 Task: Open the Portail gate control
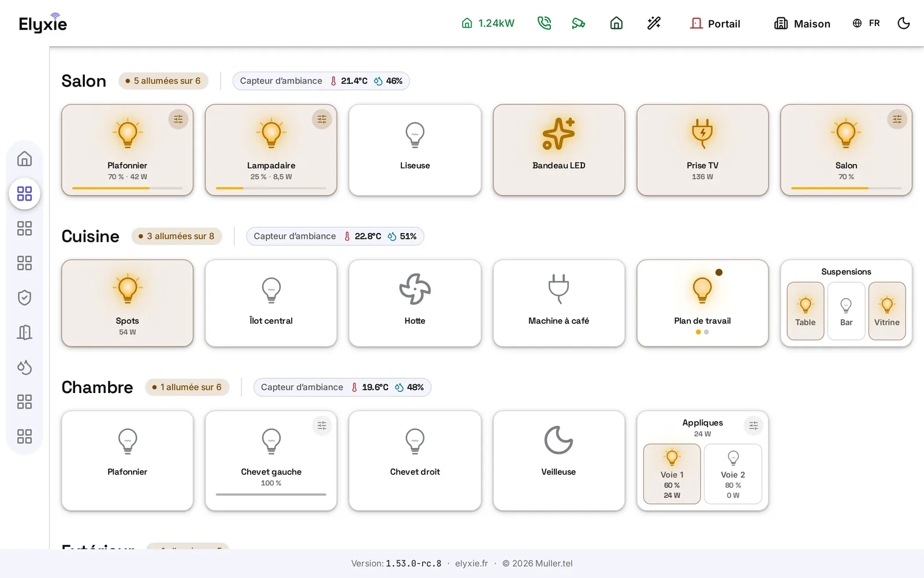715,23
